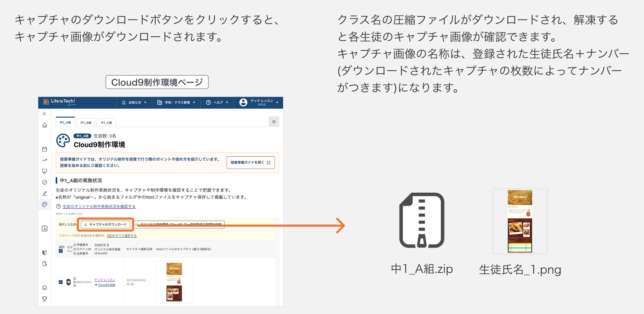Click the 中1_A組 class badge
The width and height of the screenshot is (644, 314).
[x=82, y=136]
